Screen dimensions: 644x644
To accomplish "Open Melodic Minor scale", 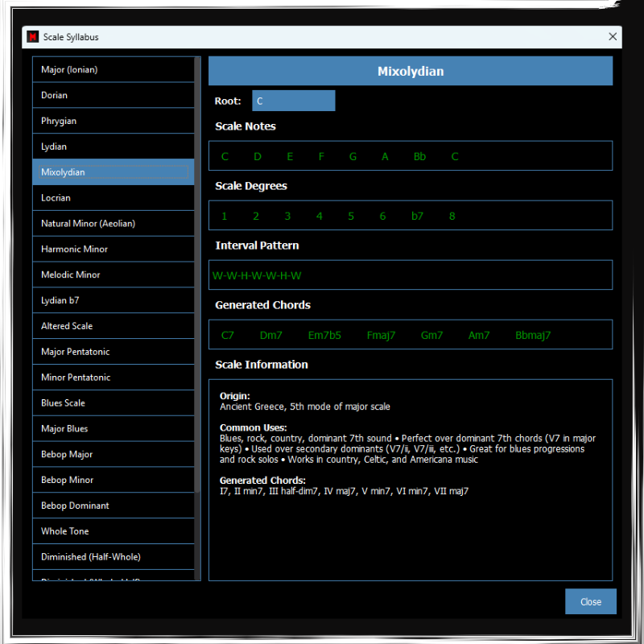I will tap(113, 275).
